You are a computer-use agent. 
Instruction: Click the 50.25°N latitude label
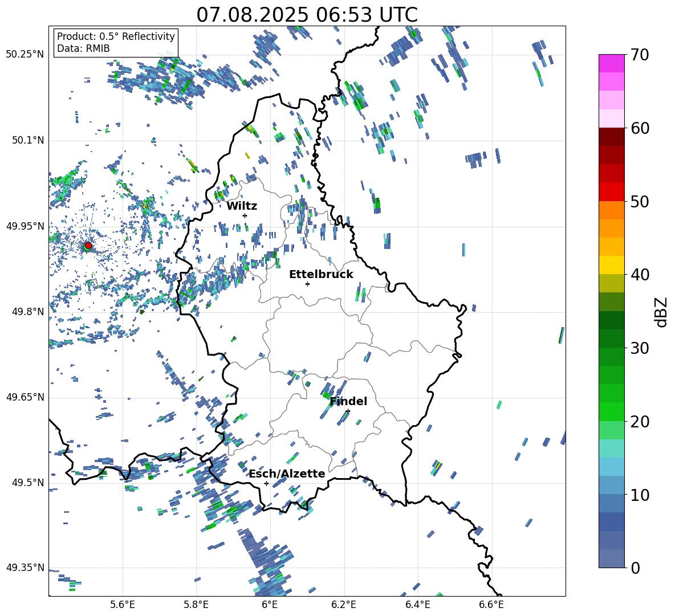click(25, 55)
